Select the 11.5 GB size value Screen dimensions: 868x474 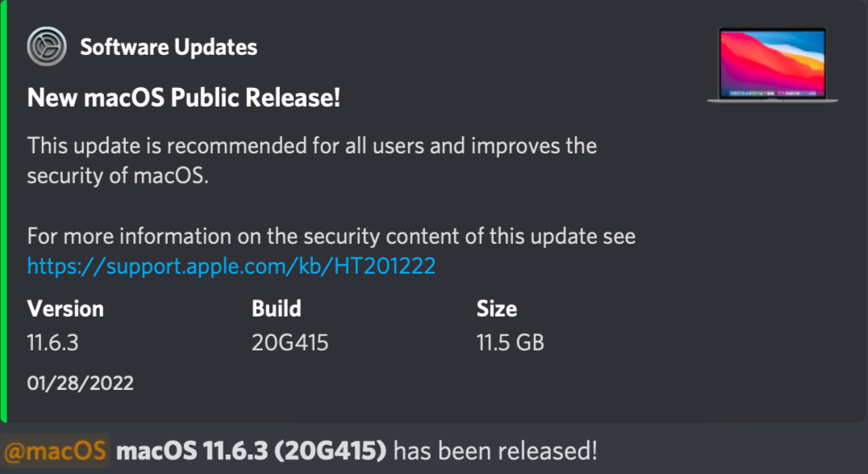[510, 342]
